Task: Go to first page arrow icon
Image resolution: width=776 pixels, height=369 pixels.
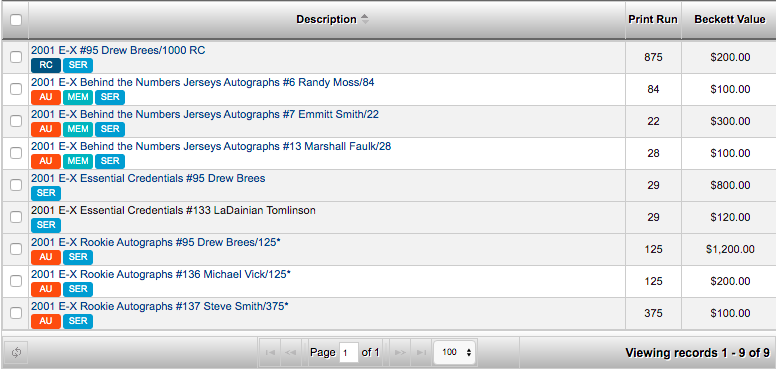Action: pos(270,353)
